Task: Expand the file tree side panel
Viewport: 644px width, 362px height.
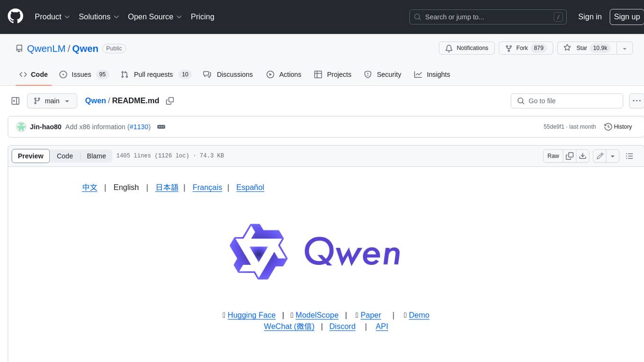Action: (x=16, y=101)
